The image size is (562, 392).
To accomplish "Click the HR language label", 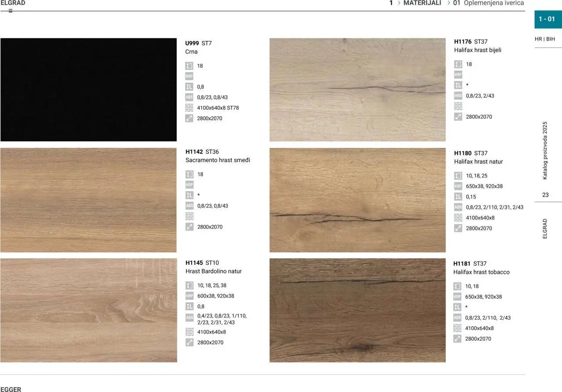I will tap(538, 39).
